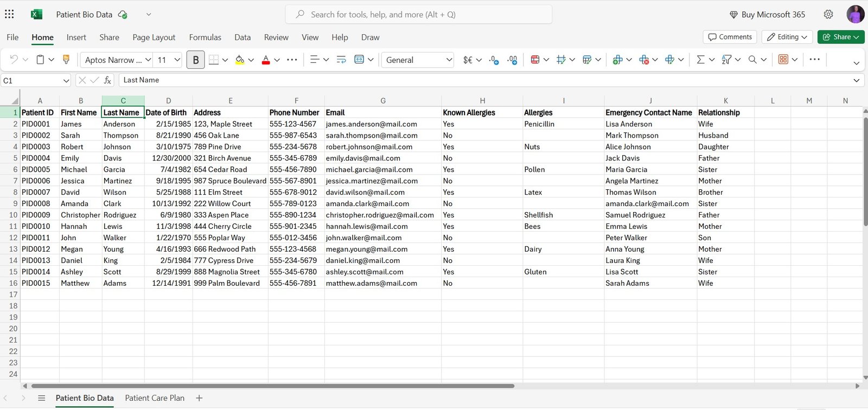Switch to the Review tab
The height and width of the screenshot is (410, 868).
pos(276,37)
